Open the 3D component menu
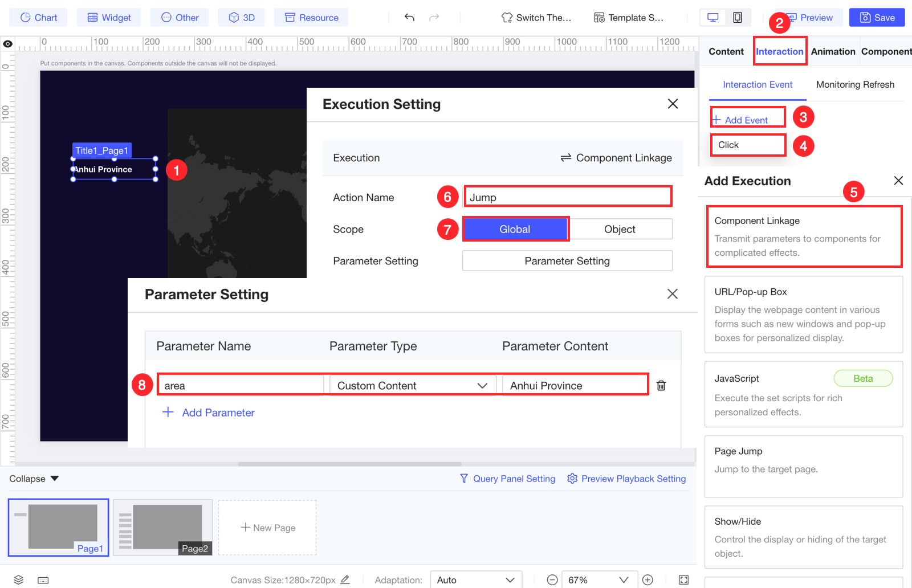 coord(241,18)
